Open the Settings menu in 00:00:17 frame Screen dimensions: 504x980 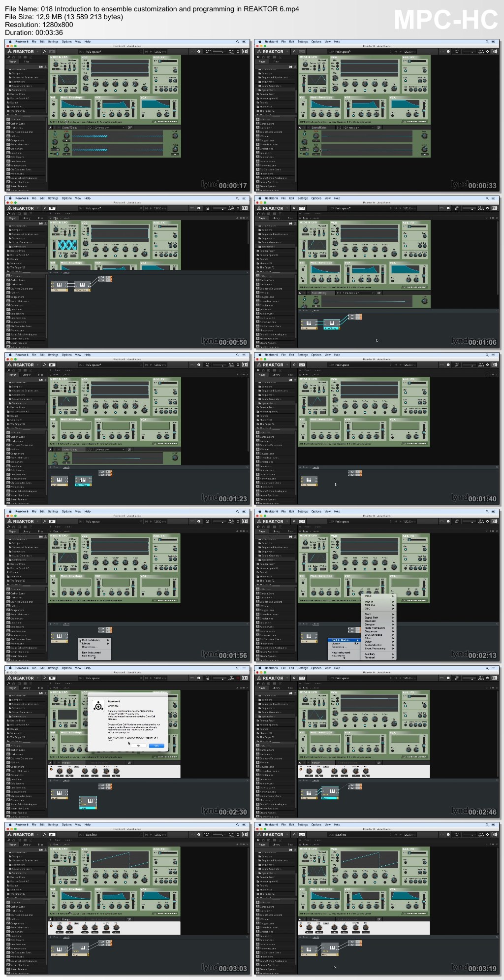coord(53,42)
